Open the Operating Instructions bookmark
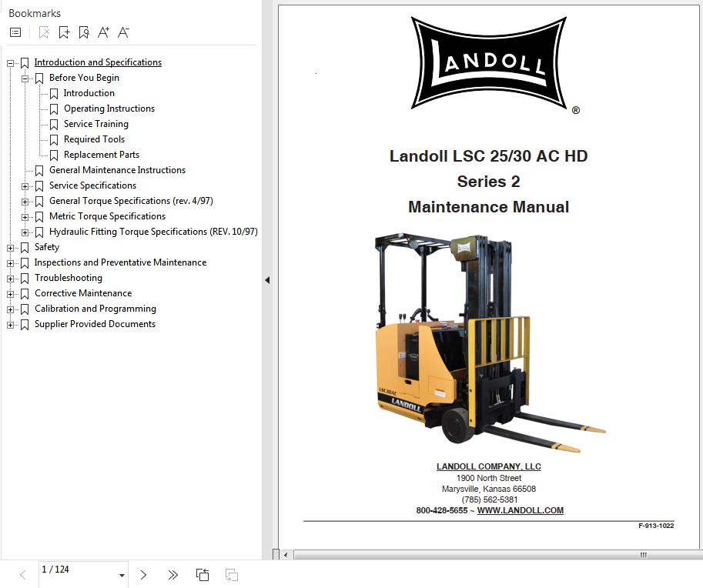This screenshot has height=588, width=703. (109, 109)
